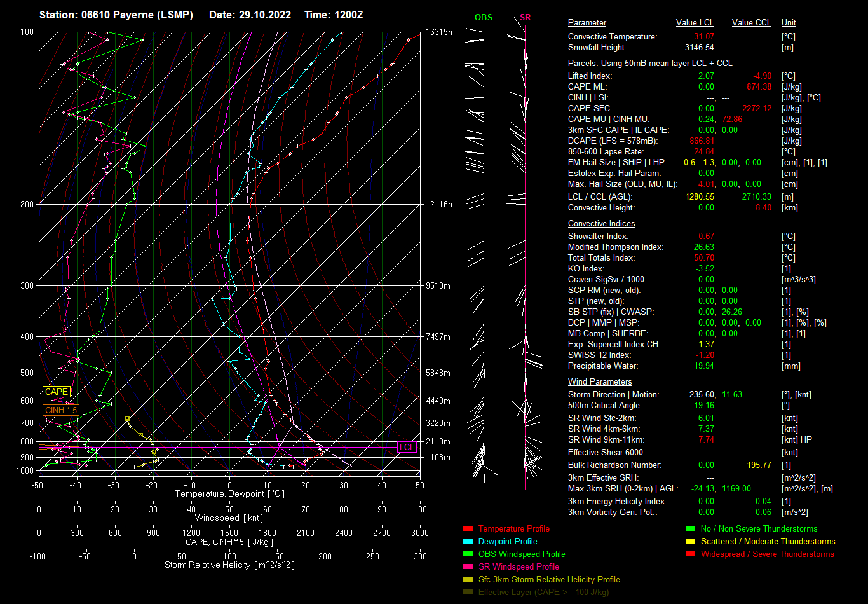This screenshot has width=868, height=604.
Task: Click the LCL marker label on the diagram
Action: (407, 447)
